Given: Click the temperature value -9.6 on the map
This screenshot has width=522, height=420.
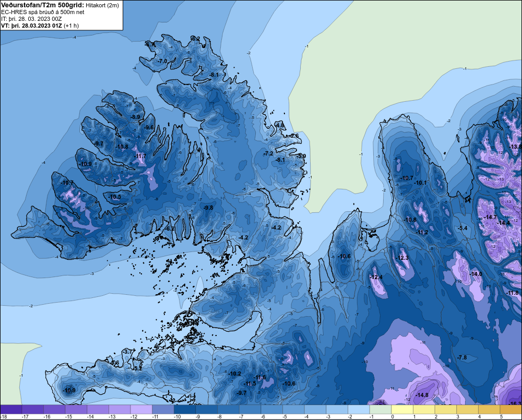Looking at the screenshot, I should coord(148,127).
